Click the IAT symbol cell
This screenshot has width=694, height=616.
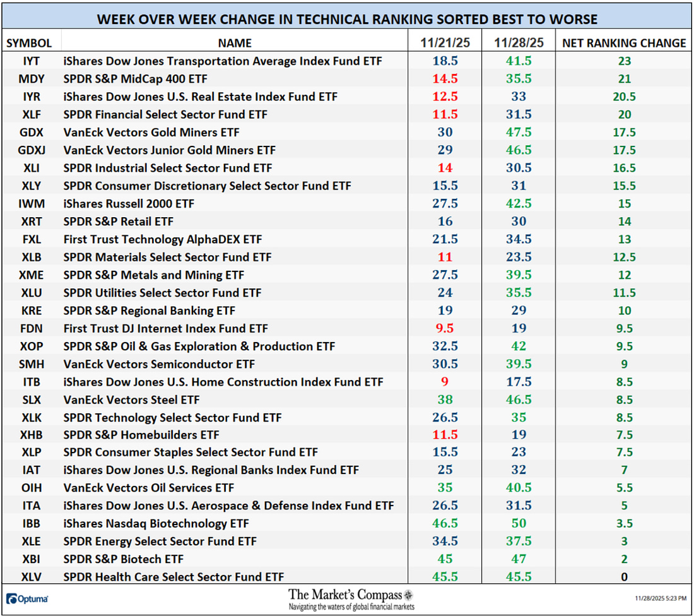(x=32, y=470)
